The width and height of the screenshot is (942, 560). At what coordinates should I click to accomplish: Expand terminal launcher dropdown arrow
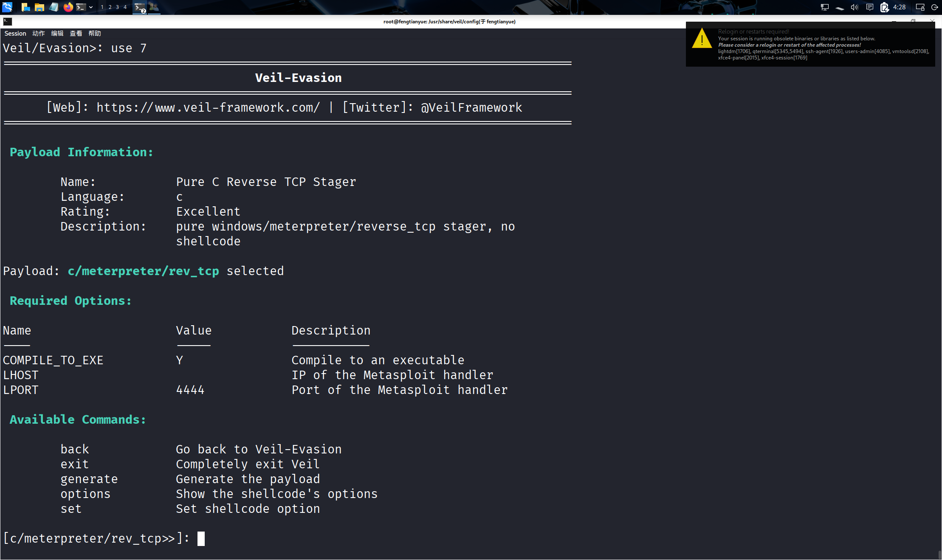coord(91,7)
